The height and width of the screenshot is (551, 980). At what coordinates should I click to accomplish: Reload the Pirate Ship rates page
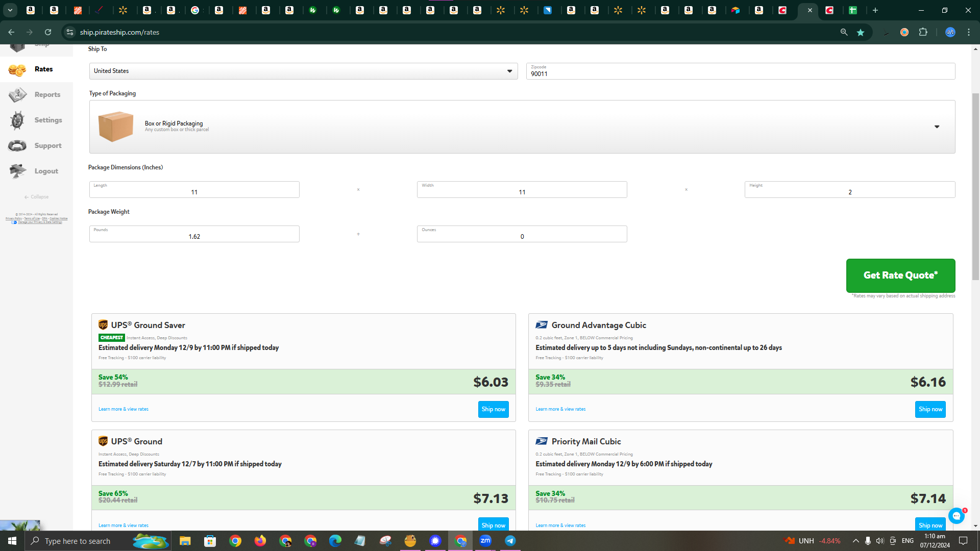(48, 32)
